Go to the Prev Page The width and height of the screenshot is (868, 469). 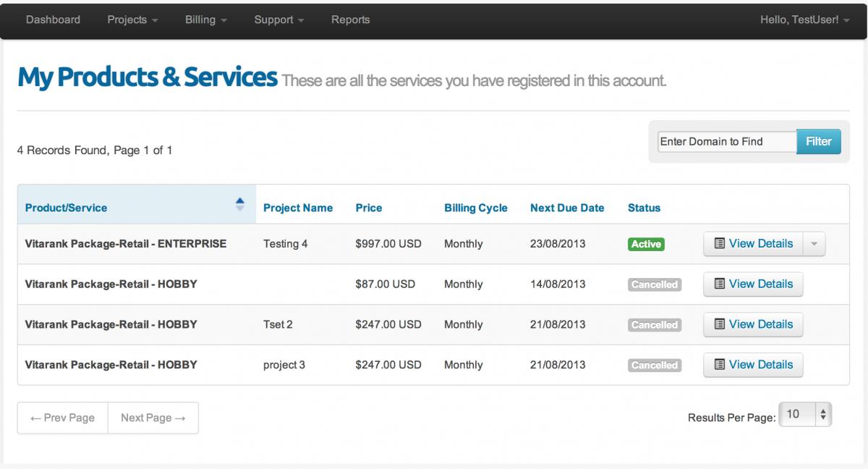[63, 418]
